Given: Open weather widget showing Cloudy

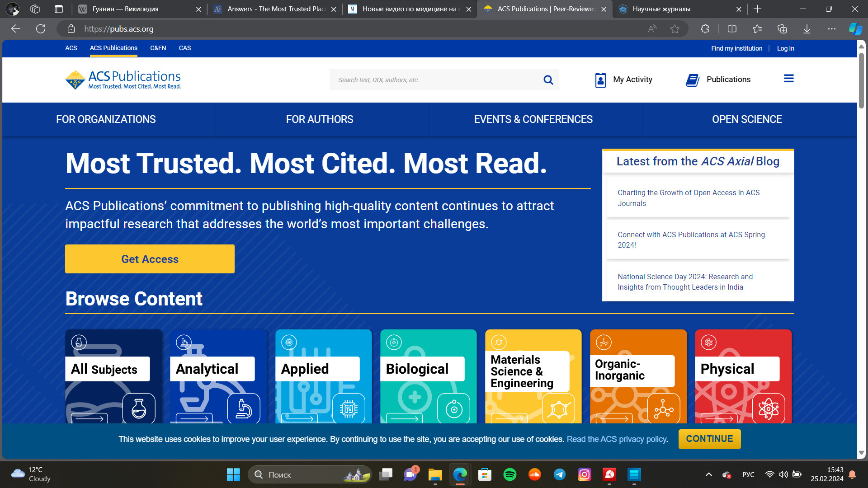Looking at the screenshot, I should pyautogui.click(x=31, y=474).
